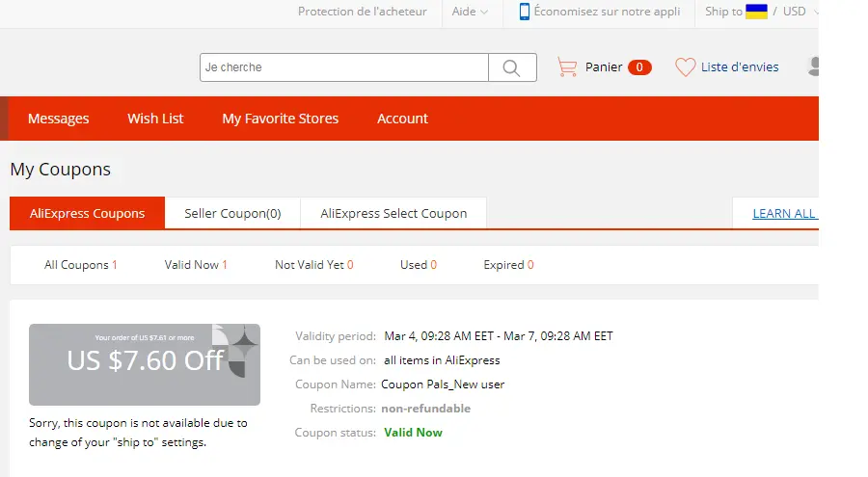This screenshot has height=477, width=868.
Task: Select the Ukraine flag ship-to icon
Action: point(756,11)
